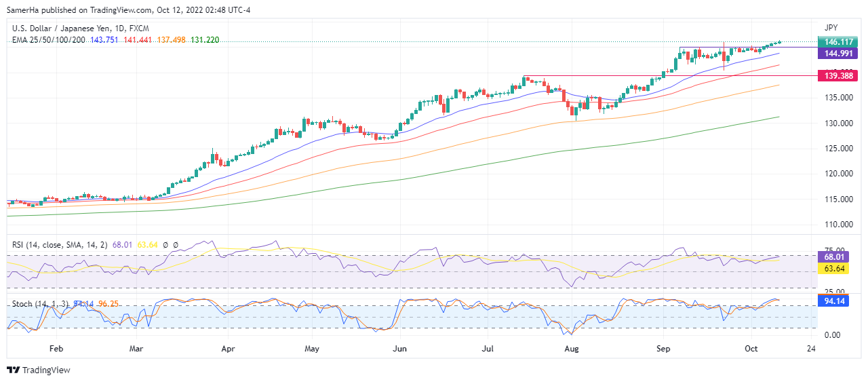The height and width of the screenshot is (382, 868).
Task: Select the current price label 146.117
Action: [833, 42]
